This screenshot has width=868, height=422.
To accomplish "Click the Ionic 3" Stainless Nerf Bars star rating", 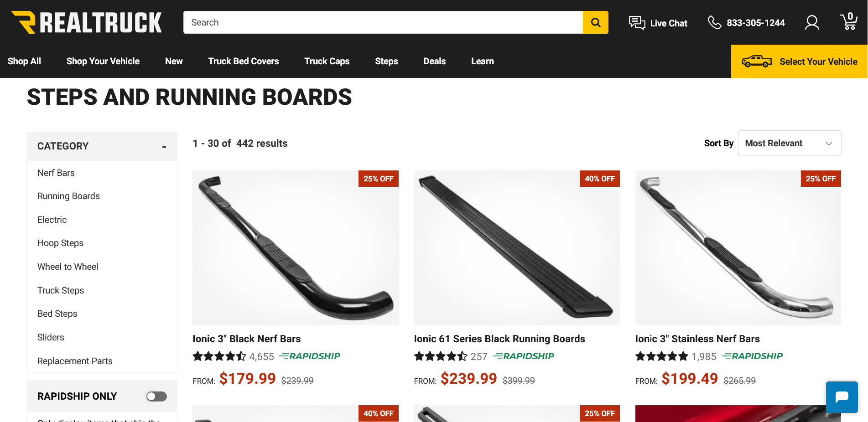I will coord(661,356).
